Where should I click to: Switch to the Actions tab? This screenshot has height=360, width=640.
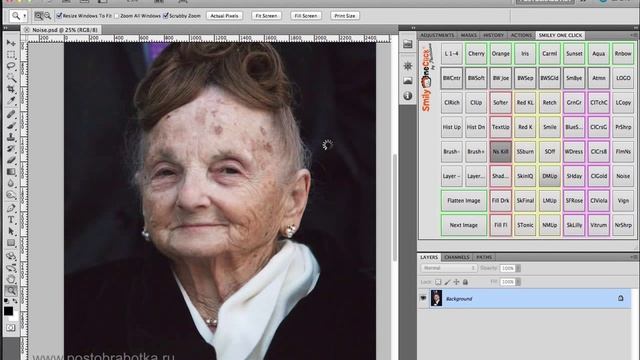point(521,36)
